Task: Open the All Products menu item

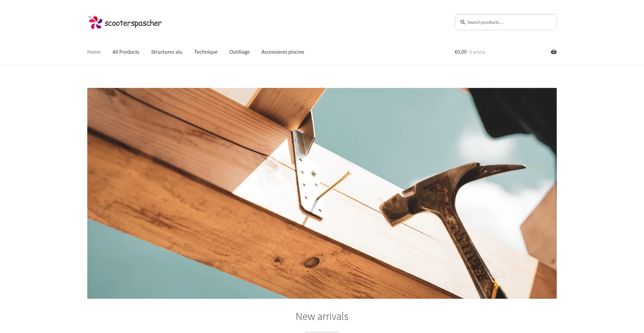Action: click(x=126, y=52)
